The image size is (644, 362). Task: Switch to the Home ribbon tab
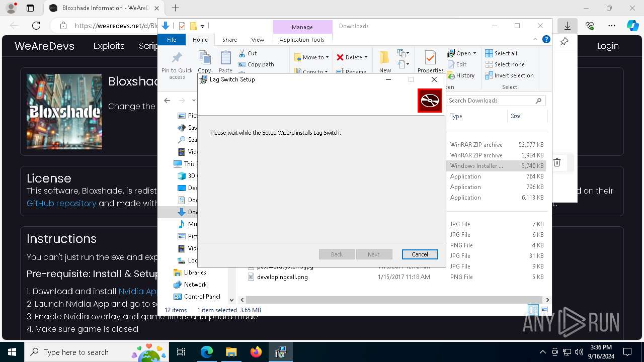[x=200, y=40]
